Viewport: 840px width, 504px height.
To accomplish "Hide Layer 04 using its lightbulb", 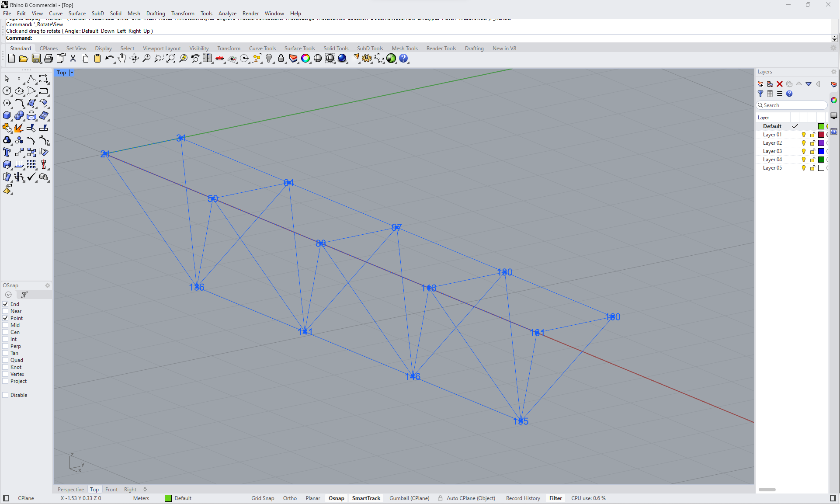I will tap(803, 160).
